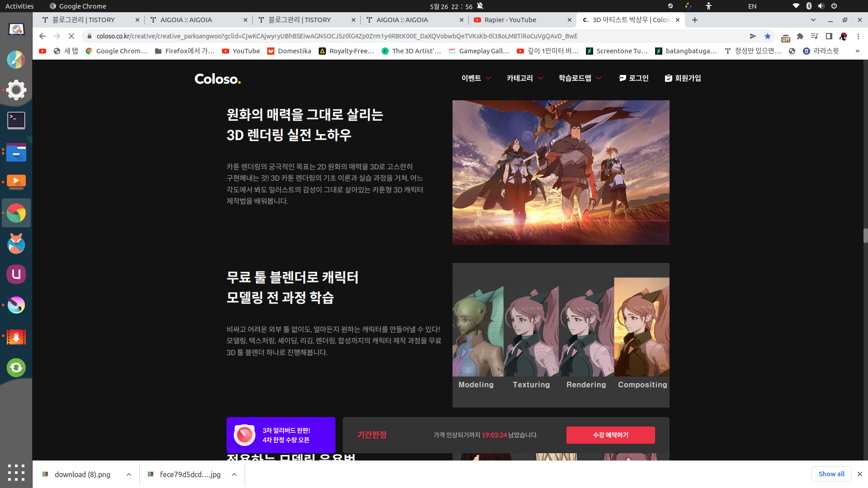The image size is (868, 488).
Task: Click the fantasy characters dragon artwork
Action: click(x=561, y=173)
